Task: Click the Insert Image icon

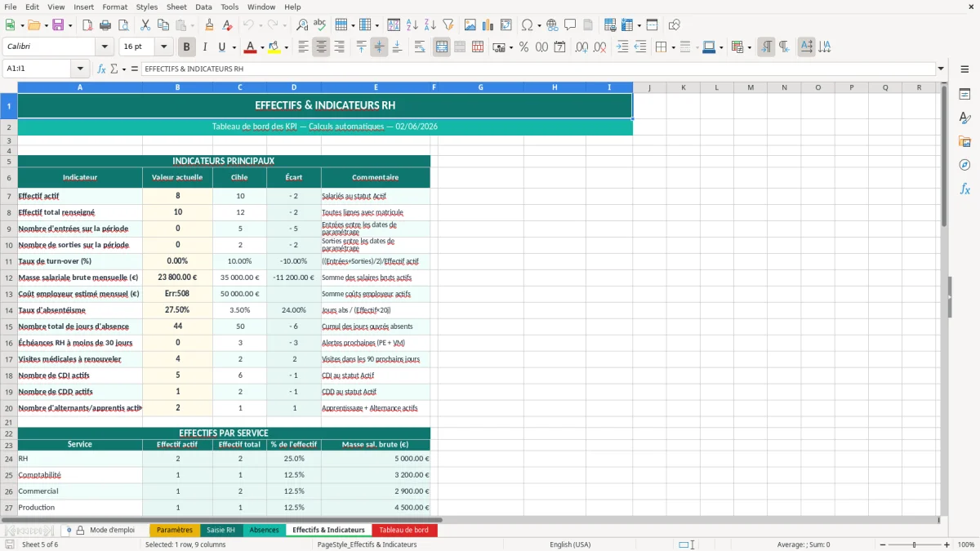Action: (x=470, y=25)
